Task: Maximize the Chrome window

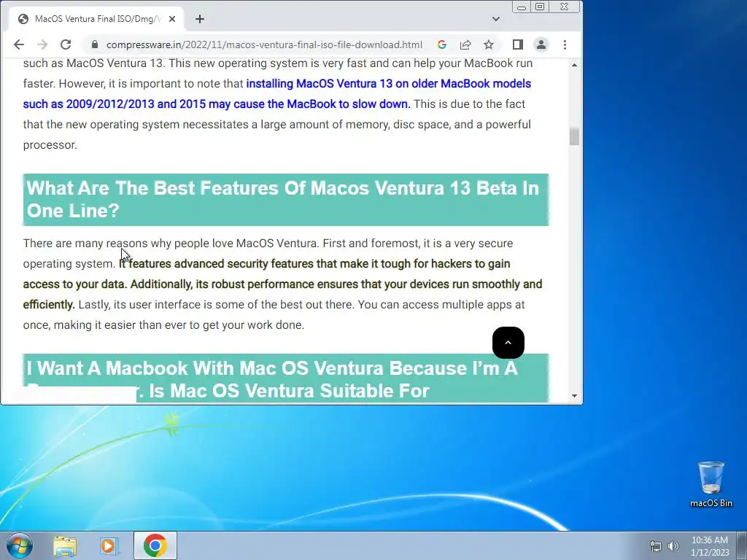Action: pyautogui.click(x=540, y=7)
